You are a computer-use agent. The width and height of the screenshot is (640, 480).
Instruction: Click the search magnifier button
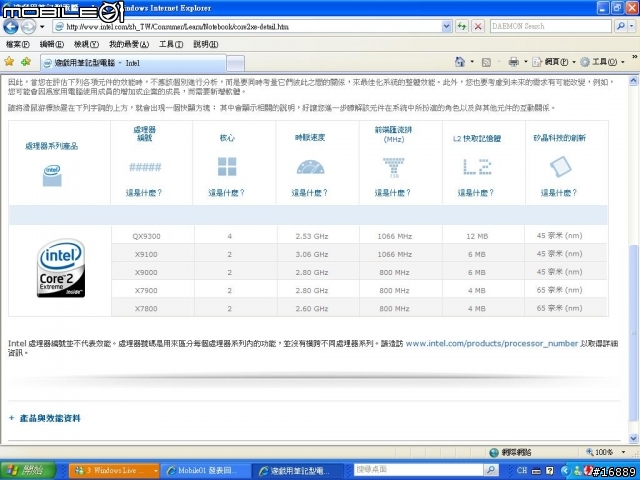tap(620, 27)
